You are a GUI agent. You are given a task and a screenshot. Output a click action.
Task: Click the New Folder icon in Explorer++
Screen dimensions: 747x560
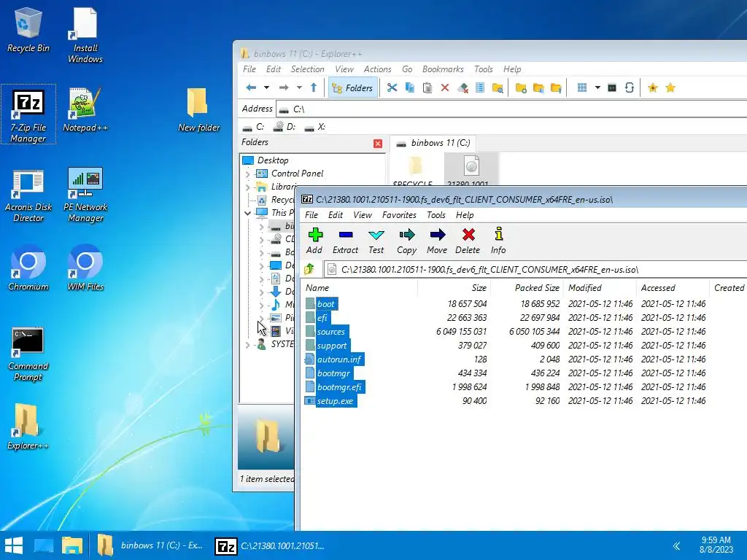point(521,87)
